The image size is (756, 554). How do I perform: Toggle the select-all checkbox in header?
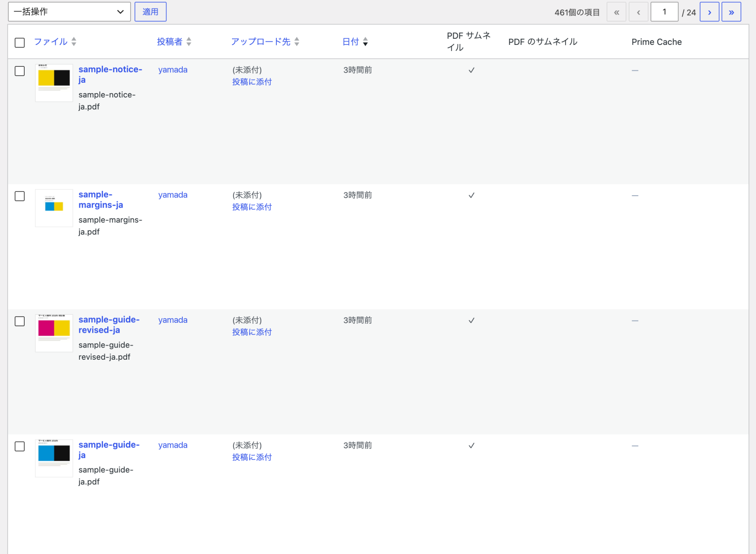coord(20,43)
